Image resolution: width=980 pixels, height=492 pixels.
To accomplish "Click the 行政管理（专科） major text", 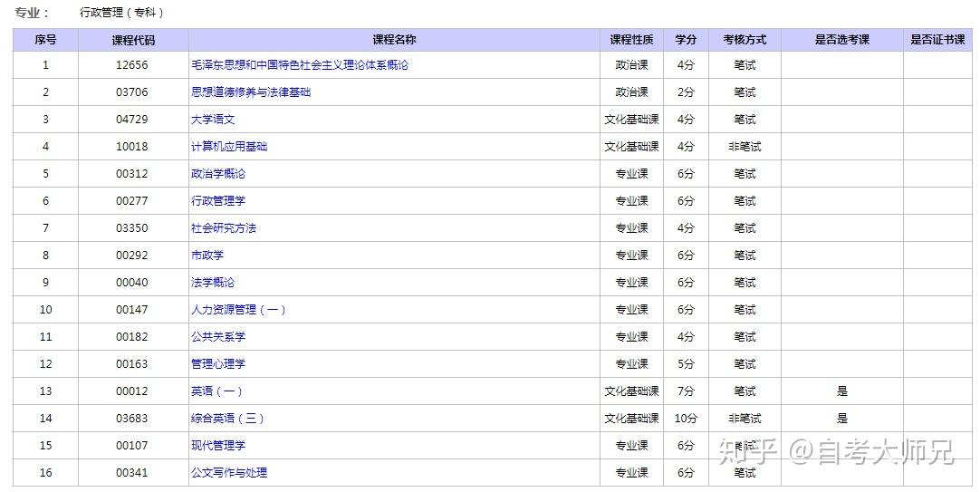I will [122, 13].
